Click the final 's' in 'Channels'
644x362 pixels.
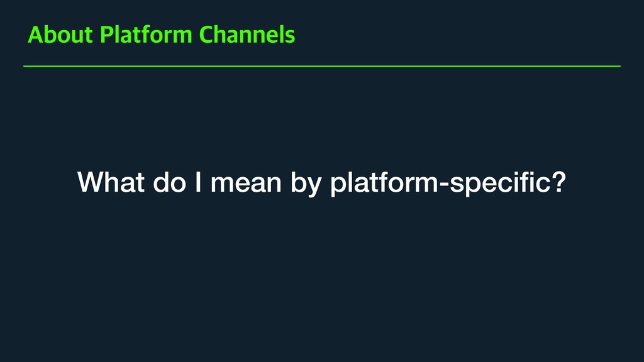[291, 37]
